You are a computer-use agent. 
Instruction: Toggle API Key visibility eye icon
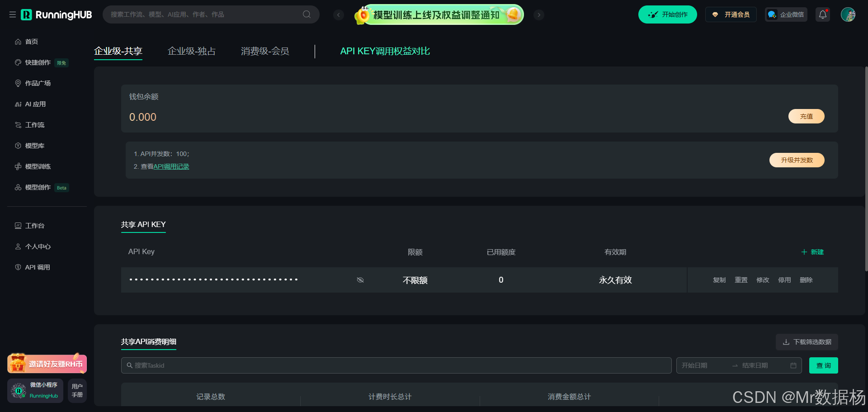tap(360, 280)
